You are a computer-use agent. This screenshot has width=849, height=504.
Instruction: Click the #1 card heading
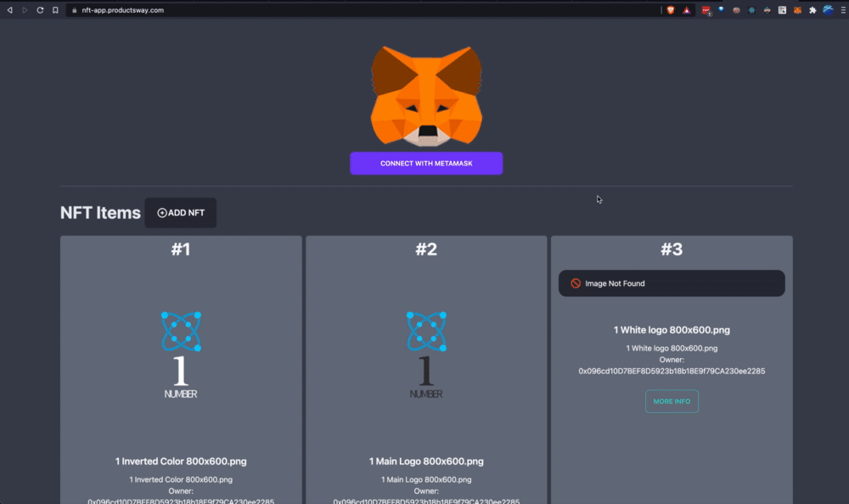[181, 249]
